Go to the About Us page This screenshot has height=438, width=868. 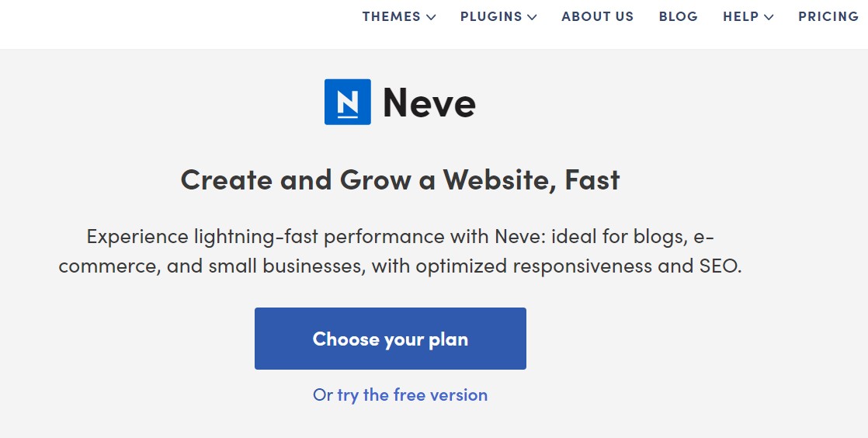click(x=597, y=16)
